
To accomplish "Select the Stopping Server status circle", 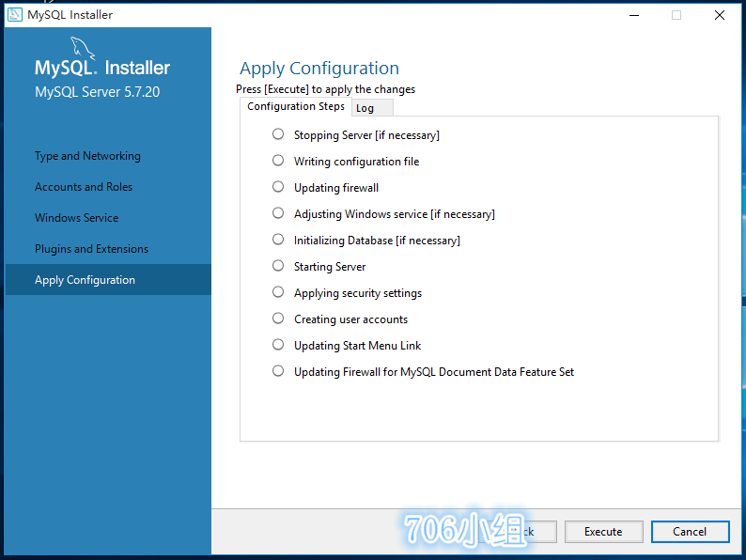I will click(x=278, y=134).
